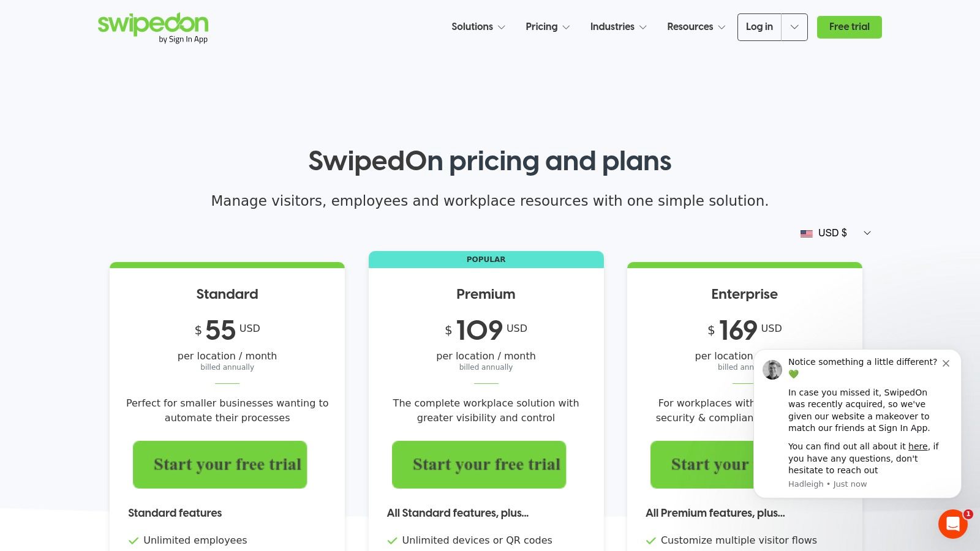Click checkmark beside Unlimited employees
The image size is (980, 551).
tap(134, 541)
